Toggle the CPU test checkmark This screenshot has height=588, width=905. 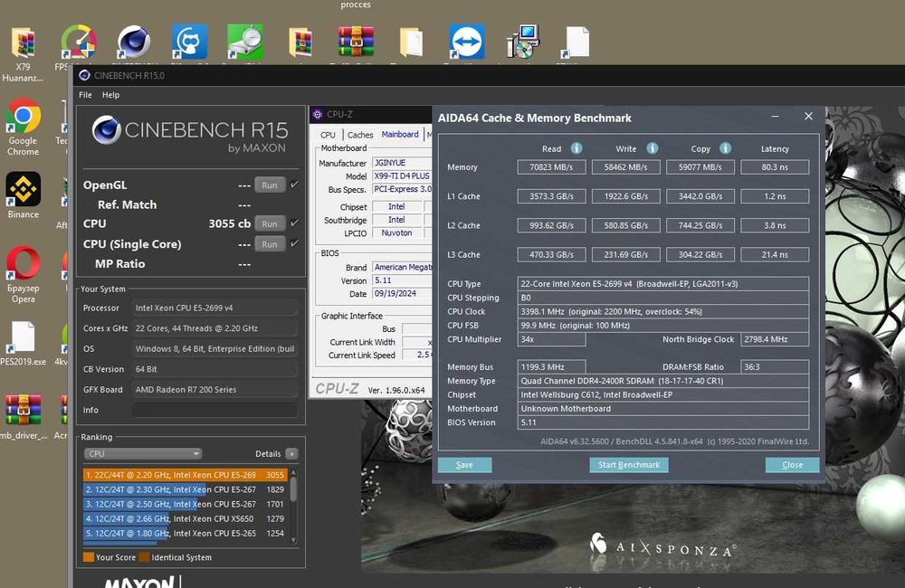click(x=294, y=223)
